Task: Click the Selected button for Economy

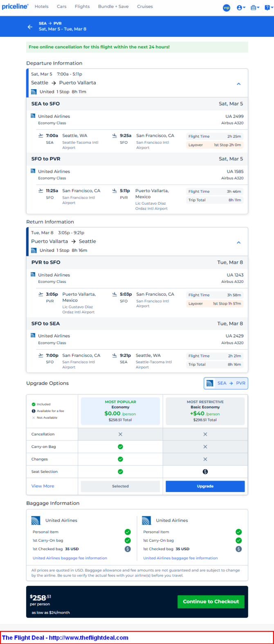Action: (x=120, y=486)
